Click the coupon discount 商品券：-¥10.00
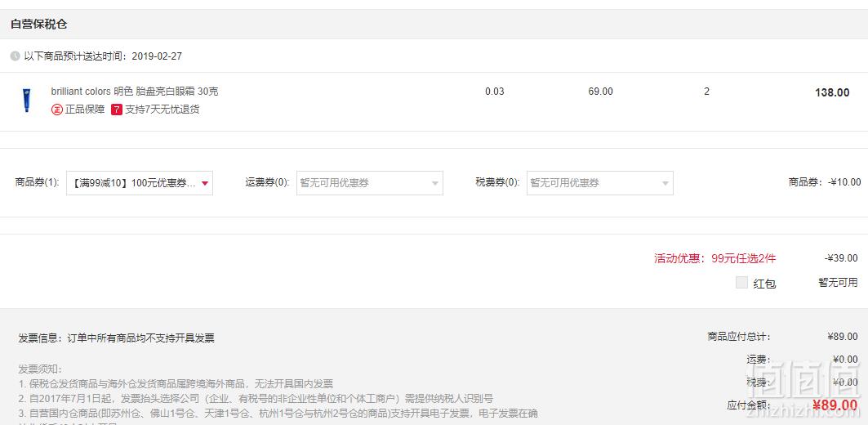868x425 pixels. click(x=825, y=182)
